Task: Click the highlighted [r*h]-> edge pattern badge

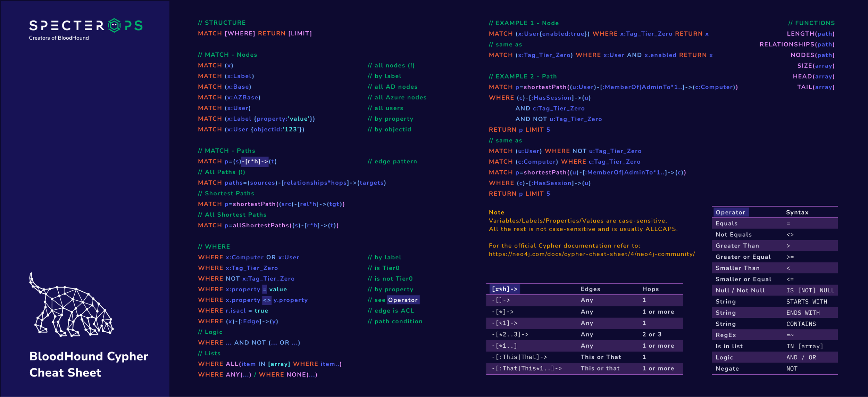Action: [256, 161]
